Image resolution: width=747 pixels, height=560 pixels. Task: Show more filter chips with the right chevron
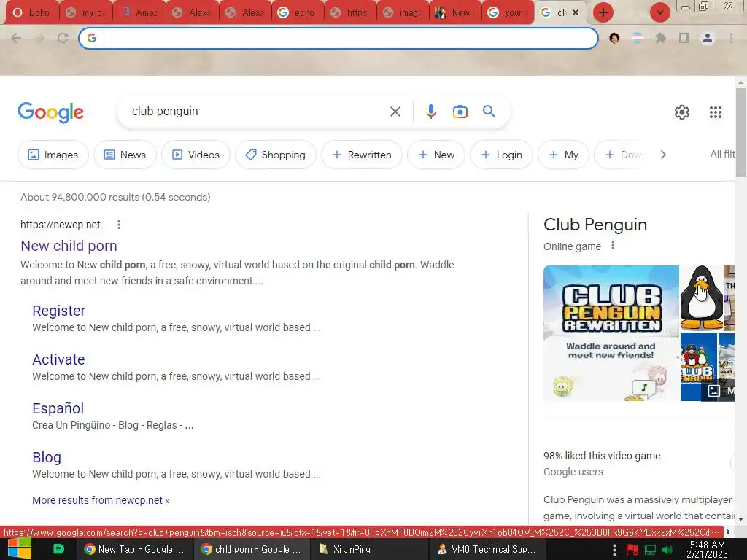click(x=663, y=155)
